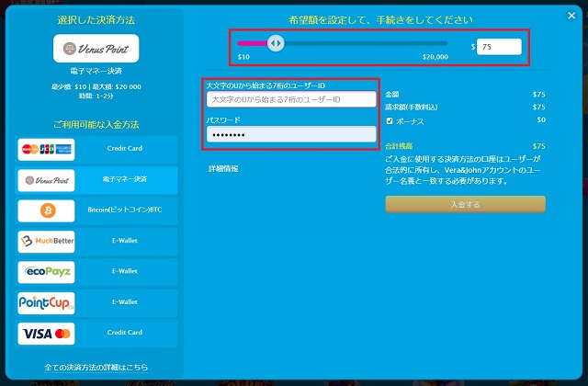Toggle the ボーナス checkbox
The image size is (588, 386).
(x=390, y=120)
